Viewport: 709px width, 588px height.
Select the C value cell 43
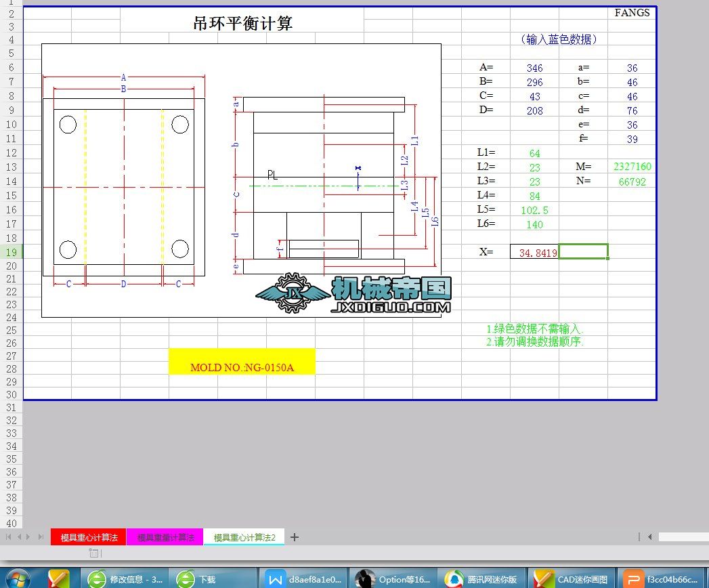534,96
